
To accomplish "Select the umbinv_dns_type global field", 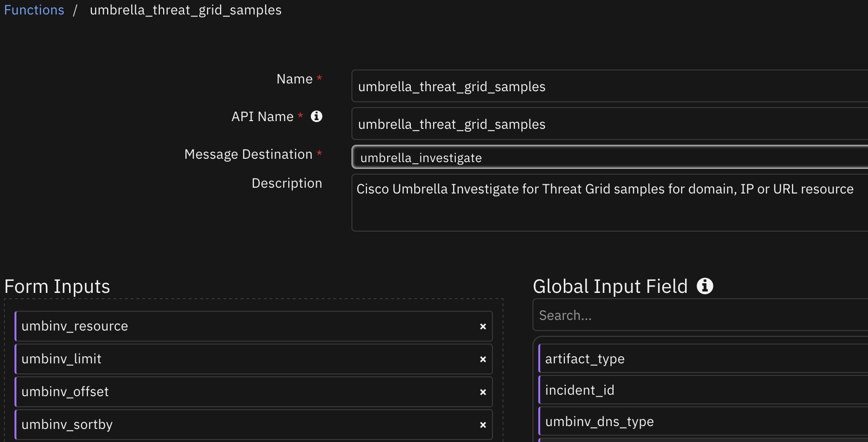I will pos(703,421).
